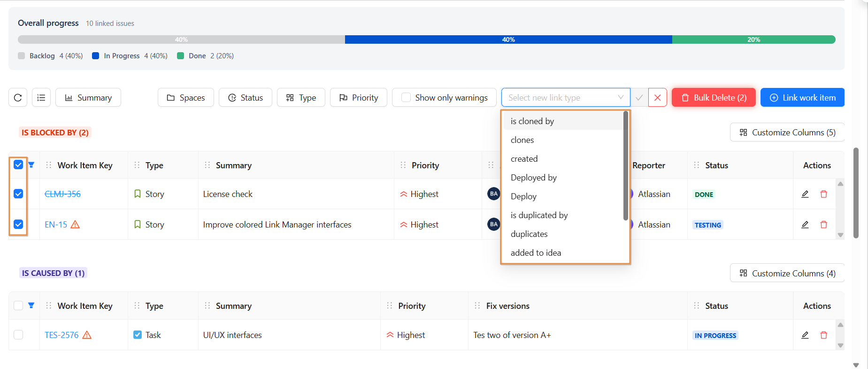The height and width of the screenshot is (369, 868).
Task: Confirm link type with the checkmark icon
Action: coord(639,98)
